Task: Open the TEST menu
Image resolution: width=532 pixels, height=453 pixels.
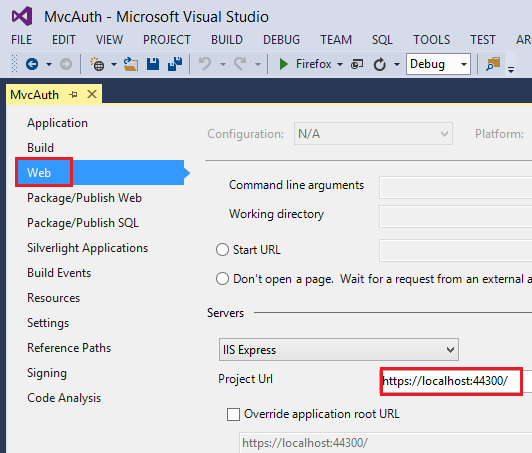Action: (x=482, y=40)
